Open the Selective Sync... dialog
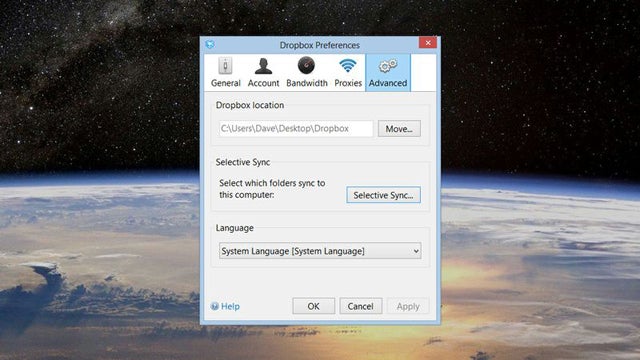The image size is (640, 360). [383, 195]
